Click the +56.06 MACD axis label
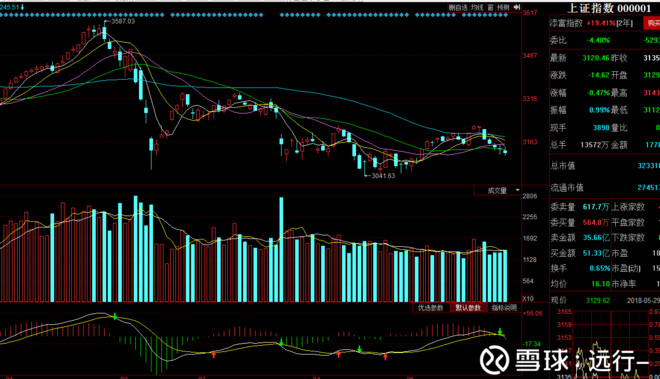This screenshot has width=660, height=379. tap(532, 313)
